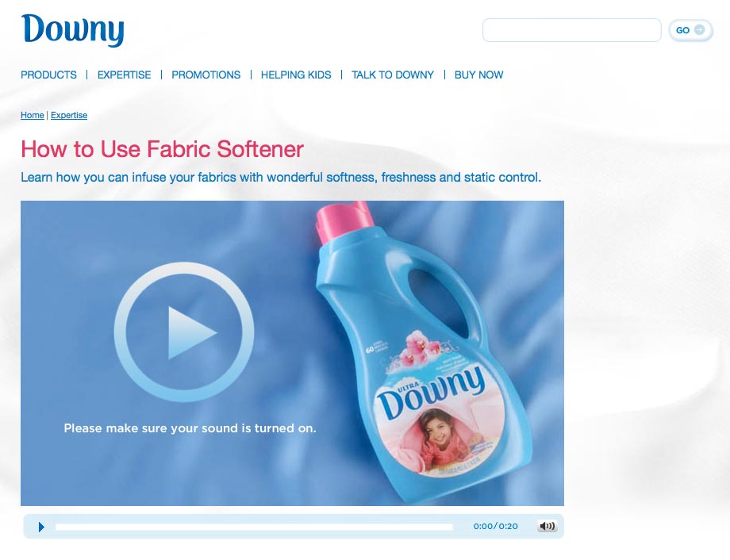Click the video progress bar track
Viewport: 730px width, 560px height.
(x=254, y=527)
